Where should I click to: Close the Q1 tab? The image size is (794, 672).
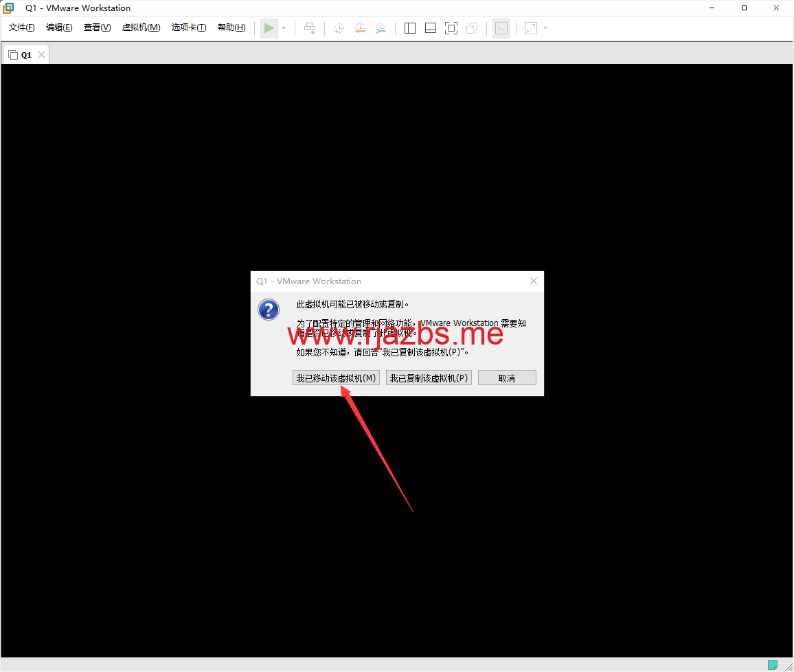click(x=41, y=55)
